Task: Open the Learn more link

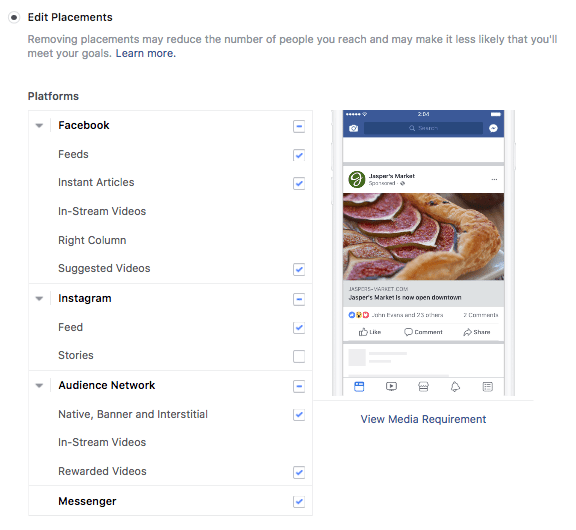Action: tap(146, 54)
